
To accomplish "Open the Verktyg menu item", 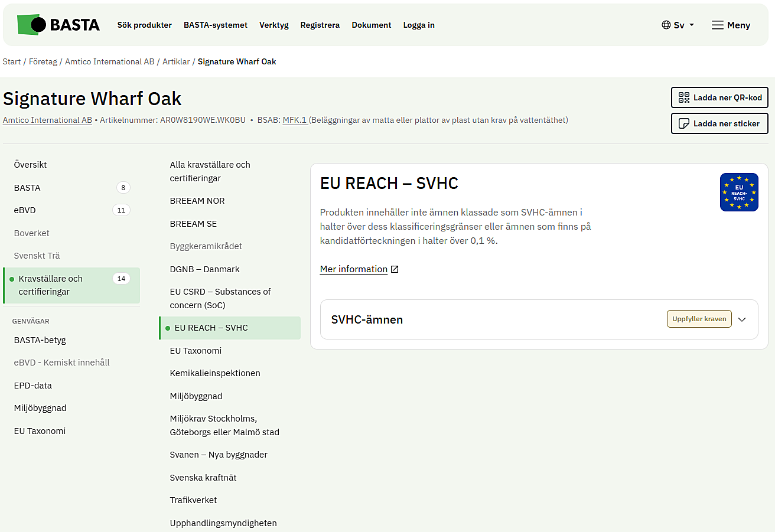I will (x=274, y=25).
